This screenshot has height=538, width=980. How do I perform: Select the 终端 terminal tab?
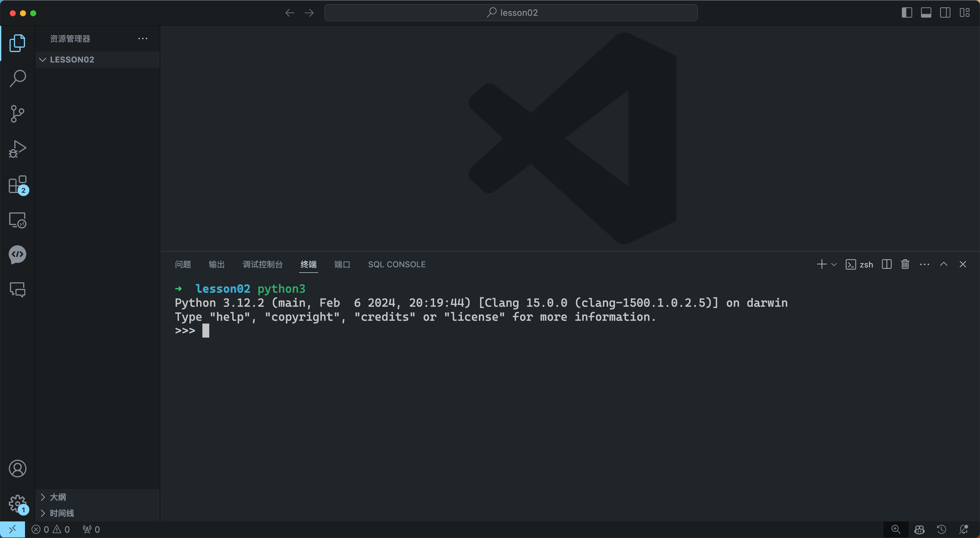coord(309,264)
